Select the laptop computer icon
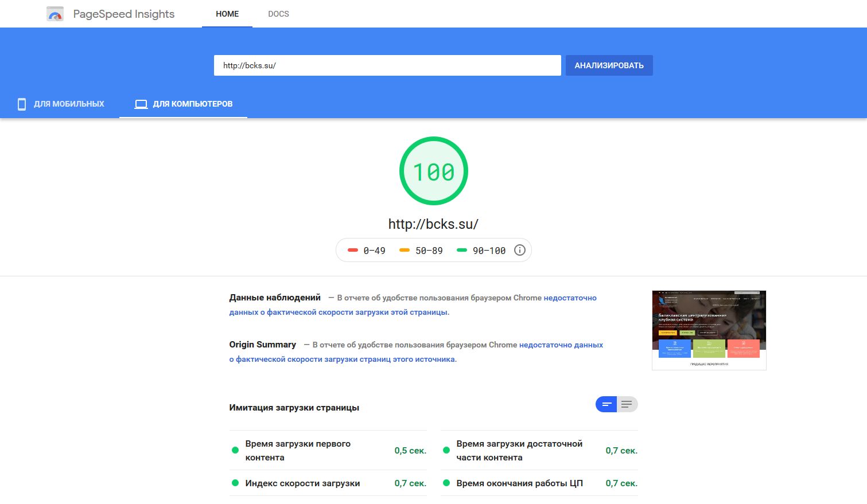 coord(141,104)
